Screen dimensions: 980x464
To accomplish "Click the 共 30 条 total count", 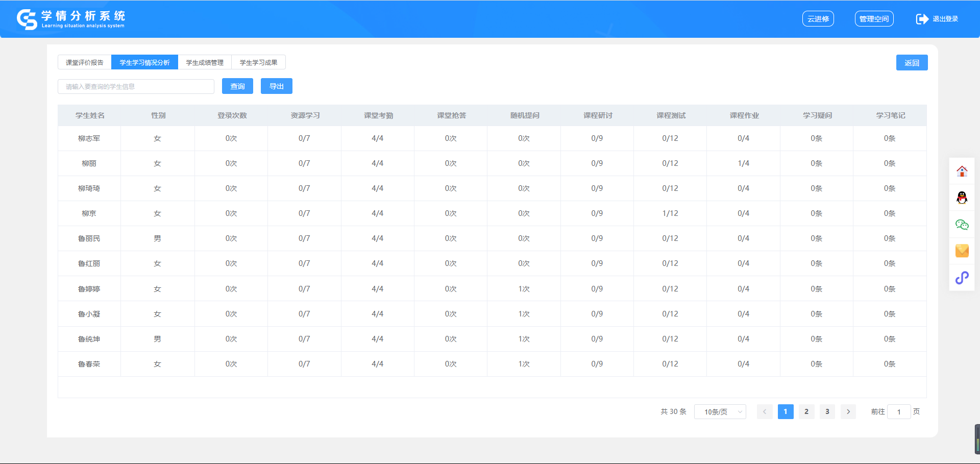I will point(673,411).
